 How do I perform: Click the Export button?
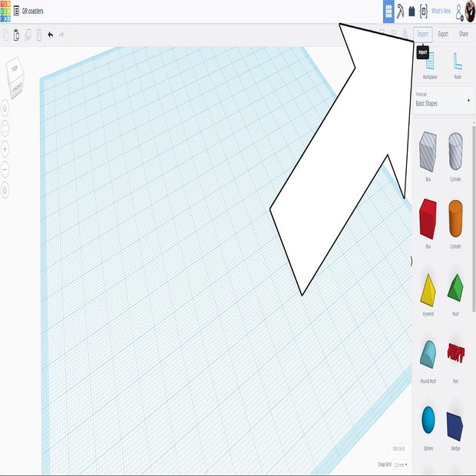click(443, 34)
